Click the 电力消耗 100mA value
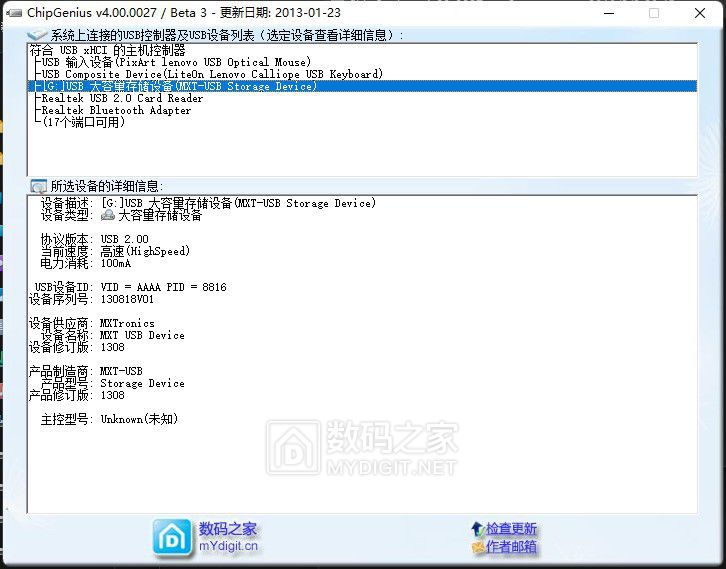 [116, 263]
